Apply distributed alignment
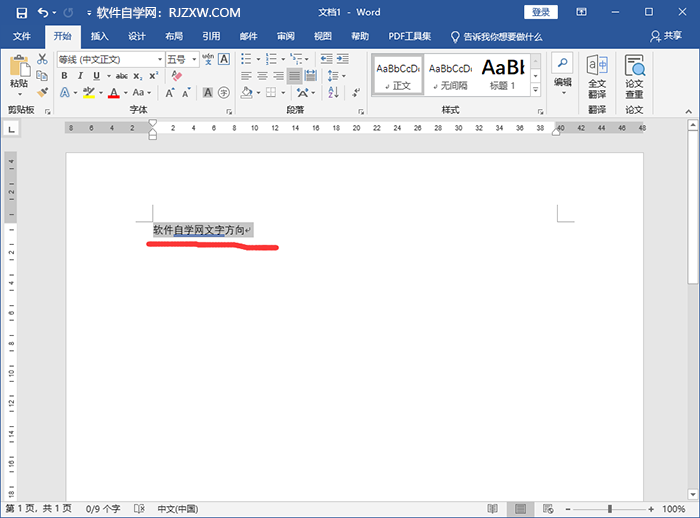 point(311,76)
